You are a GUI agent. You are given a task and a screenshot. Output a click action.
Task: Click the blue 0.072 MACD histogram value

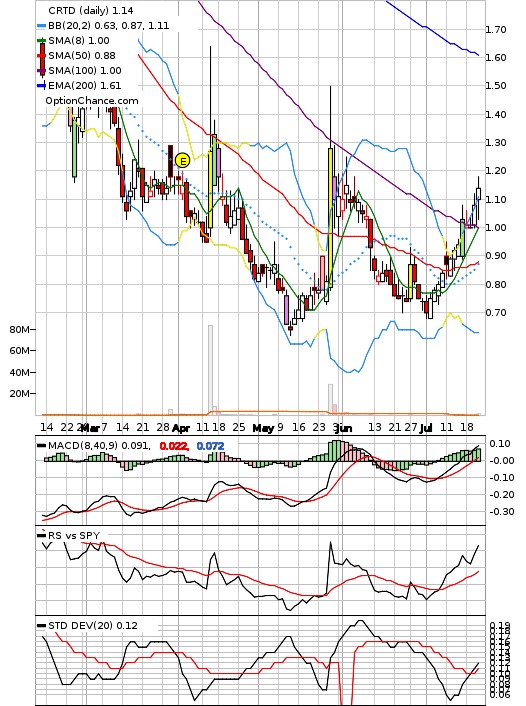click(210, 446)
